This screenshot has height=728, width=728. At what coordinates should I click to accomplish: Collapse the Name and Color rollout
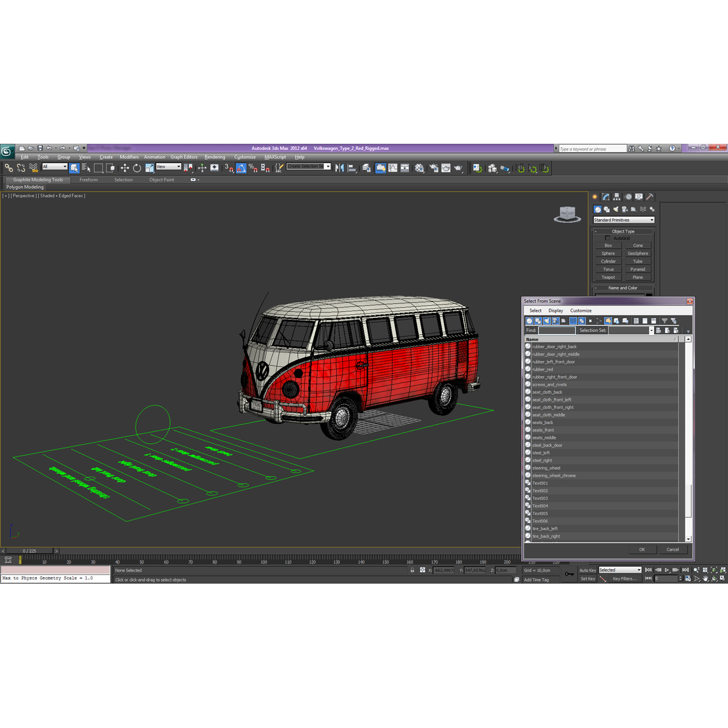pos(623,288)
